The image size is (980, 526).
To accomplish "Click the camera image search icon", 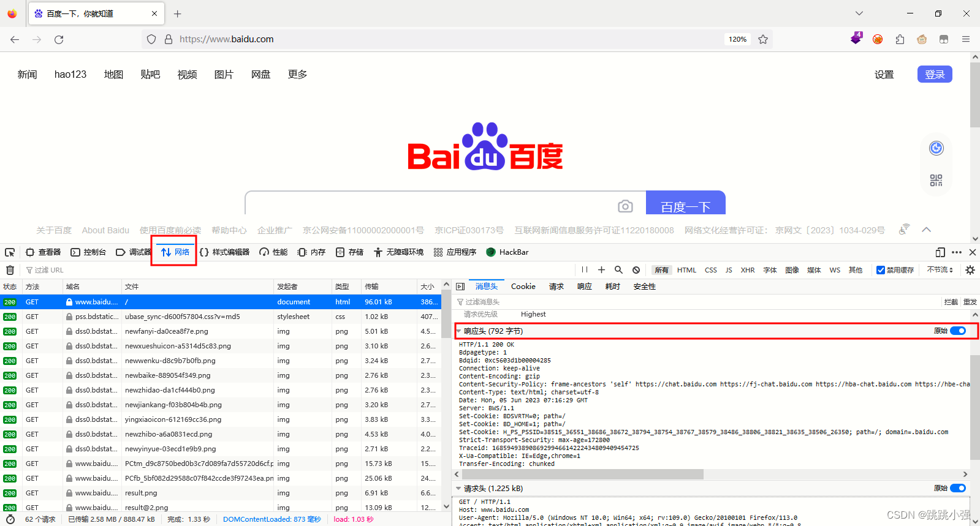I will [x=625, y=206].
